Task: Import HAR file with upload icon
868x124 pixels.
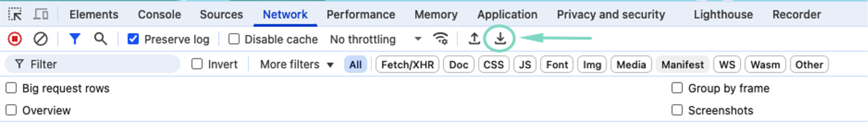Action: (474, 39)
